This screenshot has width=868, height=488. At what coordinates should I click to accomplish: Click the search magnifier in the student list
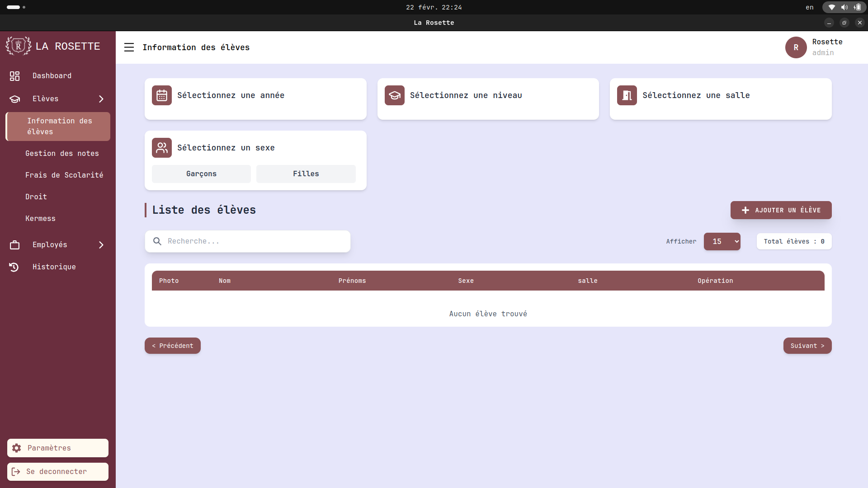(157, 241)
